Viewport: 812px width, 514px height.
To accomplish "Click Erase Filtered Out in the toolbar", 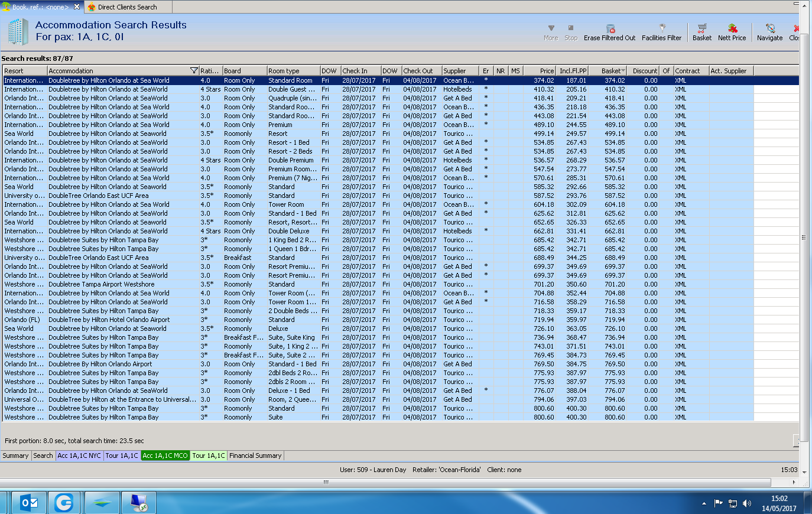I will 609,32.
